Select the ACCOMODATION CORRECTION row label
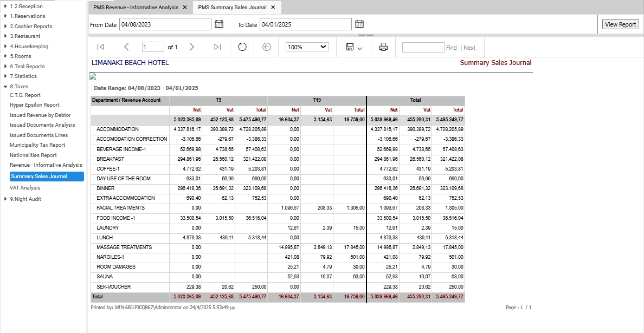 pyautogui.click(x=132, y=139)
